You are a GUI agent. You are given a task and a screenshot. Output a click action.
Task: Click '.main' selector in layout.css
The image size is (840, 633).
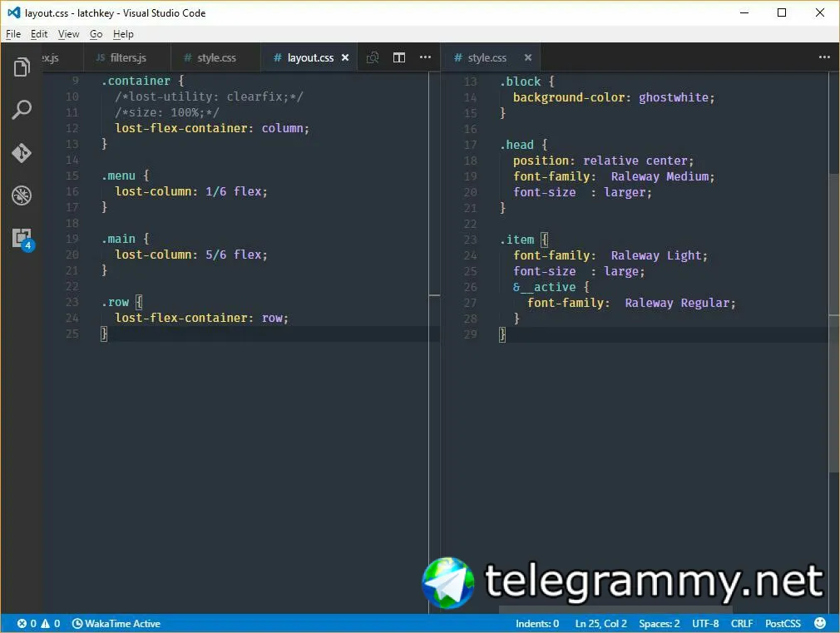118,239
